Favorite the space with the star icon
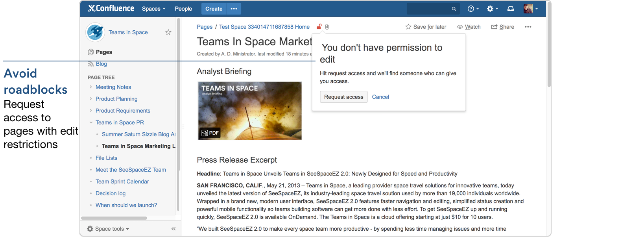 [168, 32]
